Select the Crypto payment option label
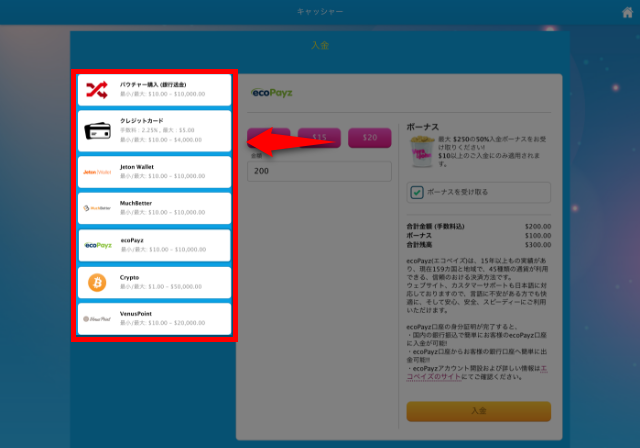The image size is (640, 448). (x=130, y=277)
